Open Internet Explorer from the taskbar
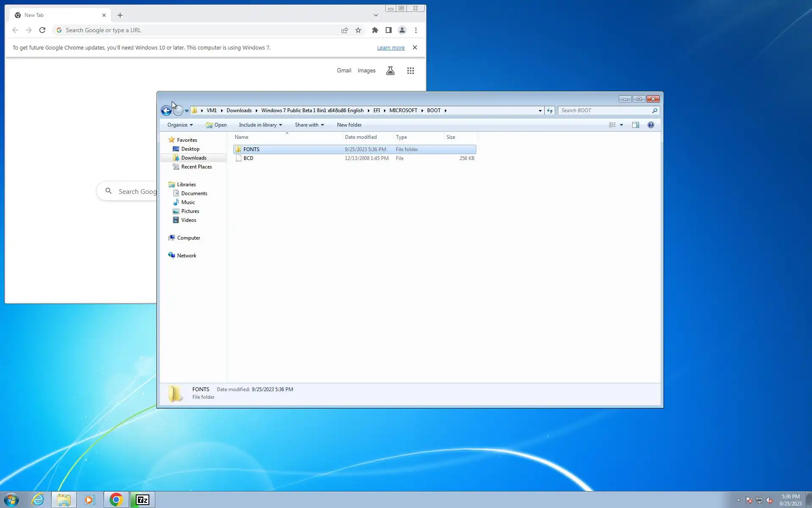 tap(38, 500)
